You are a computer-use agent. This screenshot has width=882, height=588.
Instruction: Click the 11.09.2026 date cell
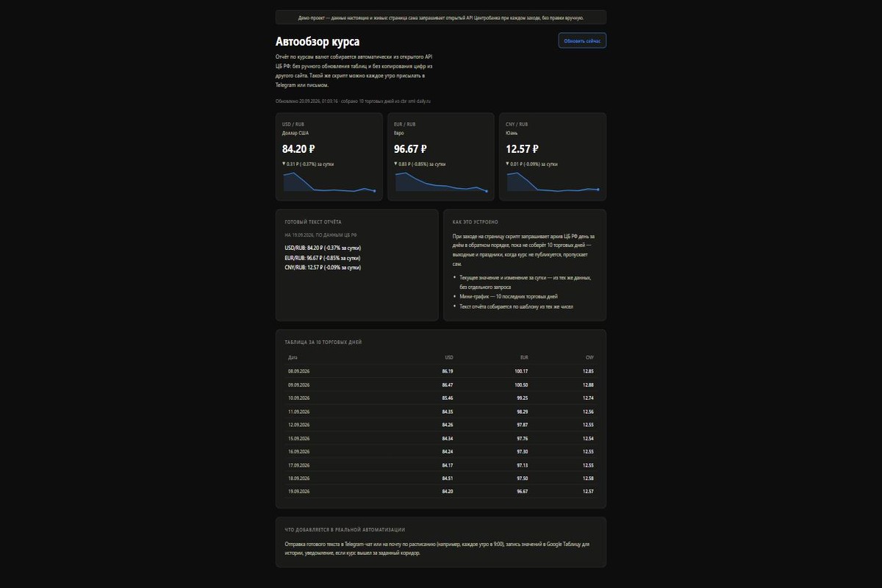(299, 412)
